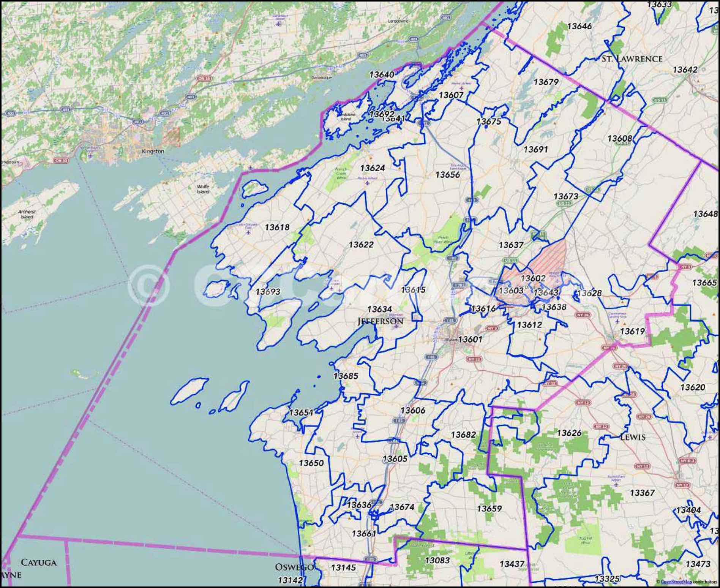The image size is (720, 588).
Task: Select the 13473 ZIP label
Action: pyautogui.click(x=698, y=564)
